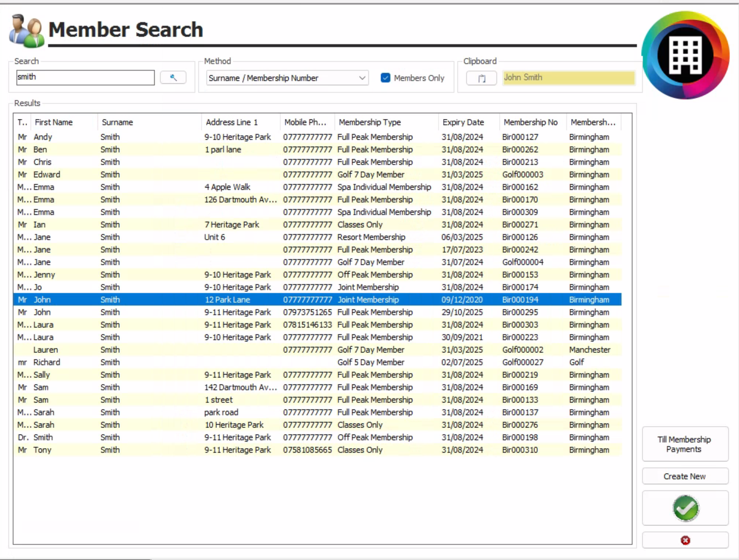The image size is (739, 560).
Task: Select Sarah Smith at park road
Action: point(317,412)
